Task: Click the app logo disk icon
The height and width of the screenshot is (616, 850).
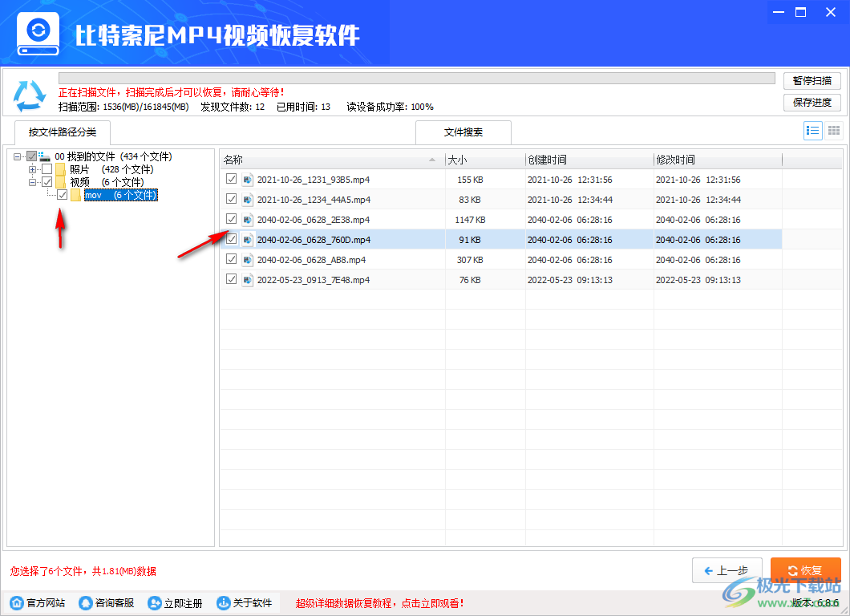Action: pos(38,34)
